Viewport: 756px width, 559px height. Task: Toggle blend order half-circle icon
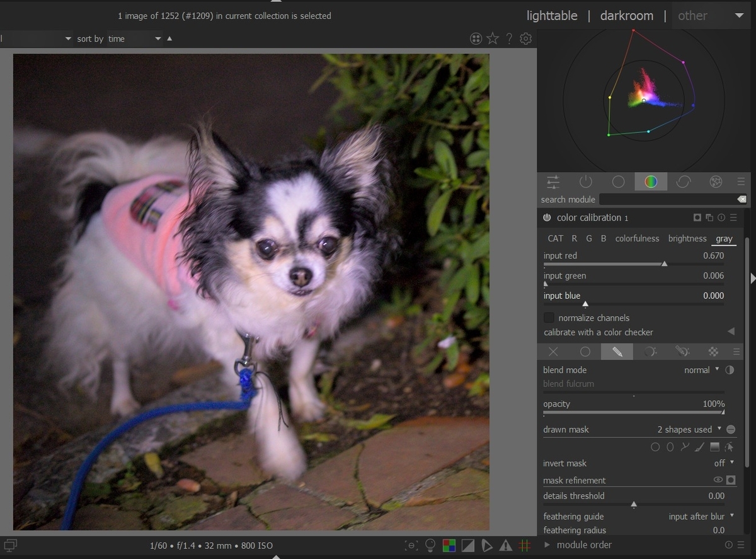(730, 370)
